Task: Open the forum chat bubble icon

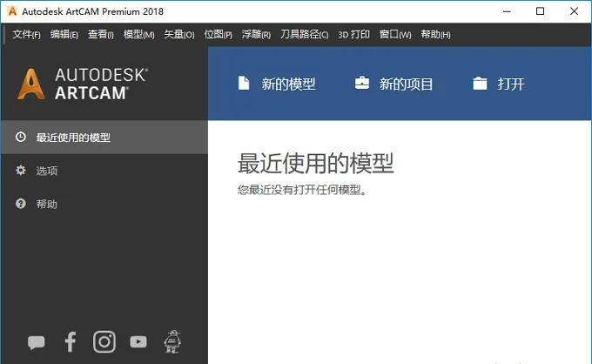Action: 37,342
